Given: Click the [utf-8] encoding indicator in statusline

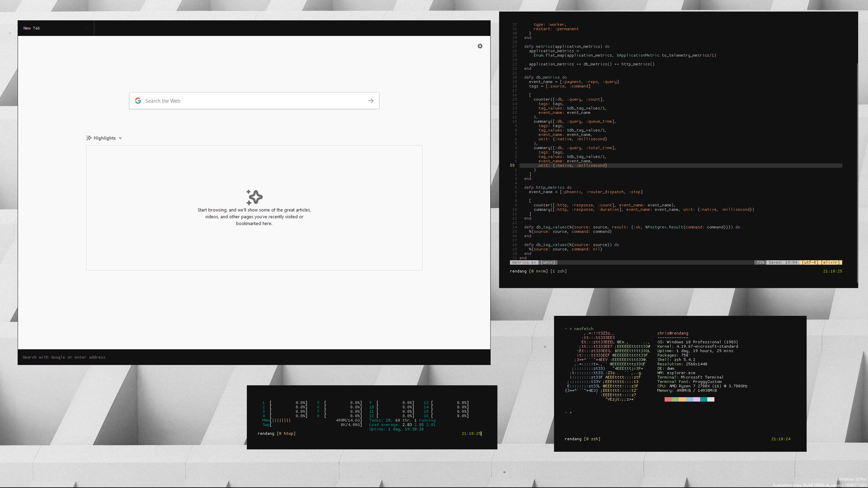Looking at the screenshot, I should click(x=810, y=262).
